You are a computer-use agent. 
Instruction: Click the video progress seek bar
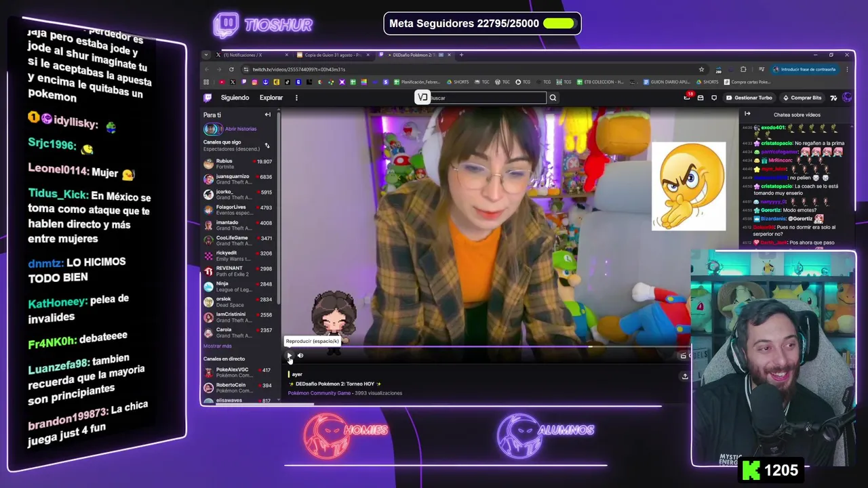click(488, 347)
